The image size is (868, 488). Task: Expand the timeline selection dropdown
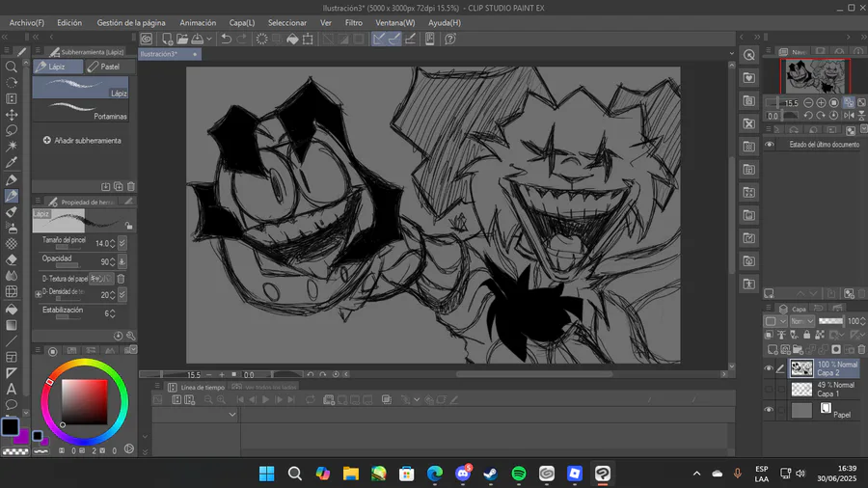point(232,415)
